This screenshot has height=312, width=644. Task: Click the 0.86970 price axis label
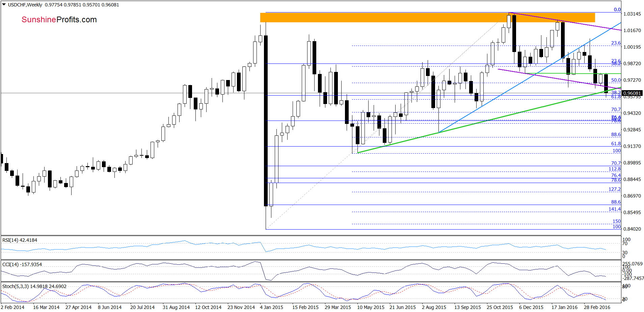click(632, 196)
